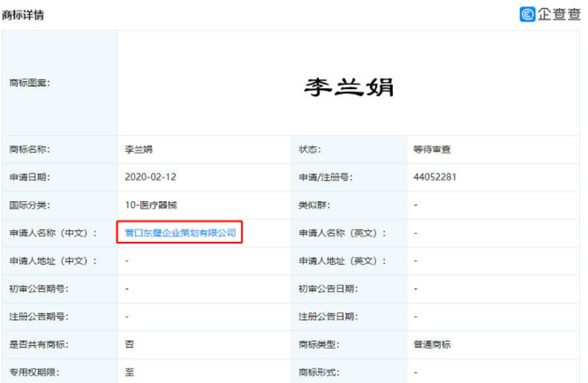Image resolution: width=588 pixels, height=383 pixels.
Task: Click the 商标形式 field label
Action: pyautogui.click(x=319, y=372)
